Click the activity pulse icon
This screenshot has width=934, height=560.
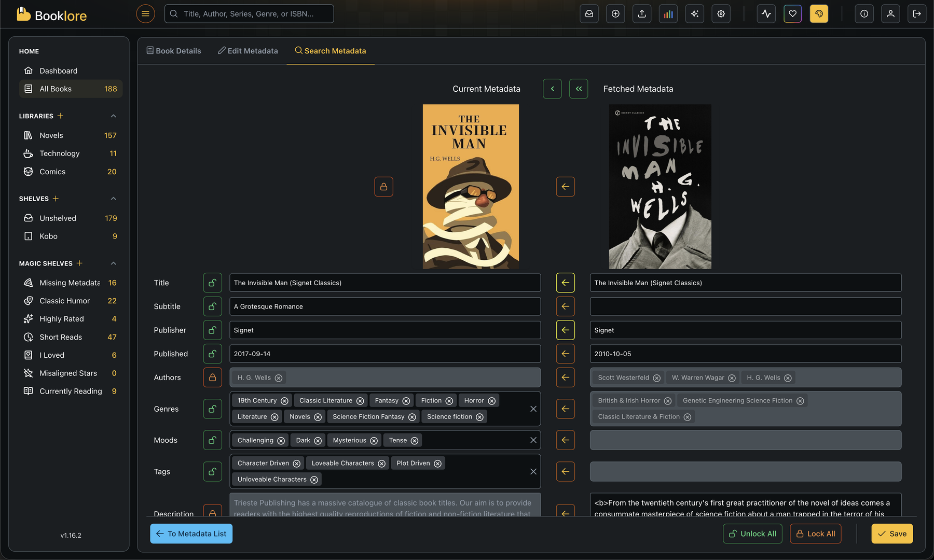[766, 13]
